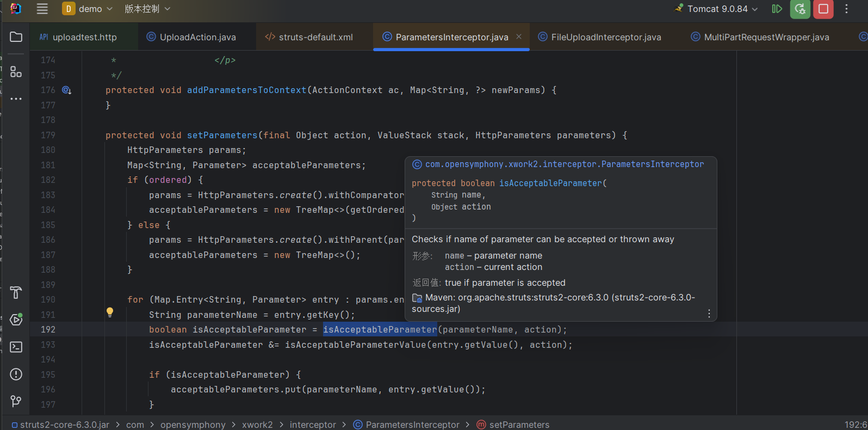Click the Resume Program icon
The image size is (868, 430).
777,9
